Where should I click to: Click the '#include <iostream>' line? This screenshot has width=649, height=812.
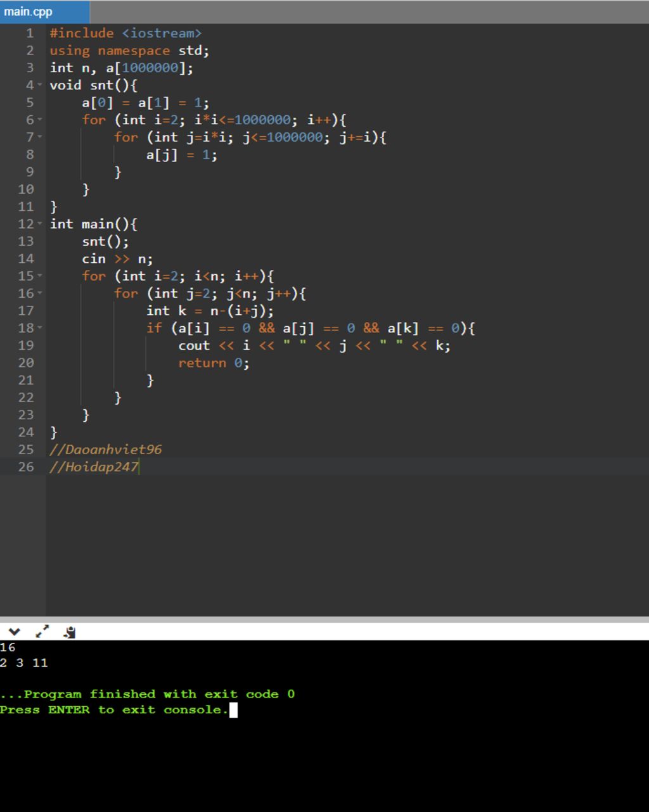click(x=125, y=33)
